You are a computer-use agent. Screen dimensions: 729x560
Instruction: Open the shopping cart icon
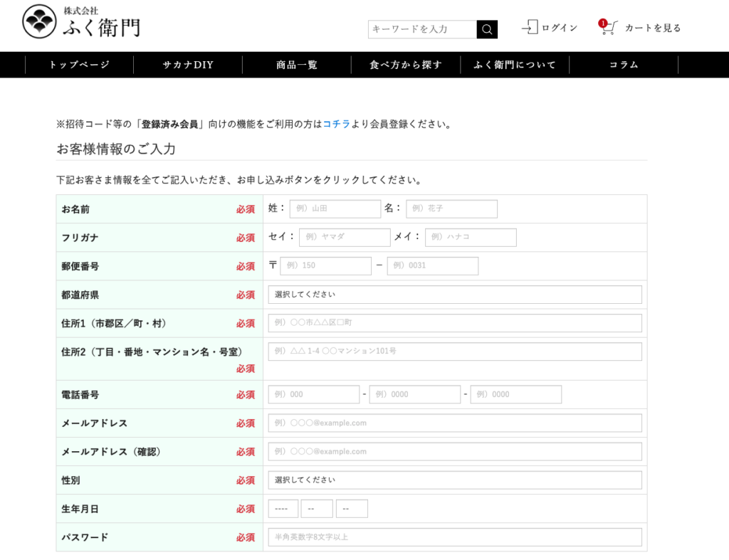(x=607, y=28)
